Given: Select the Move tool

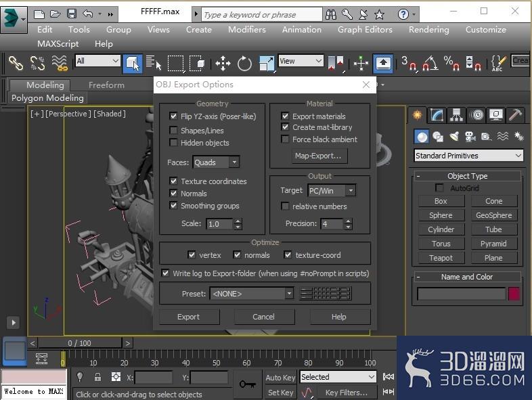Looking at the screenshot, I should pos(223,63).
